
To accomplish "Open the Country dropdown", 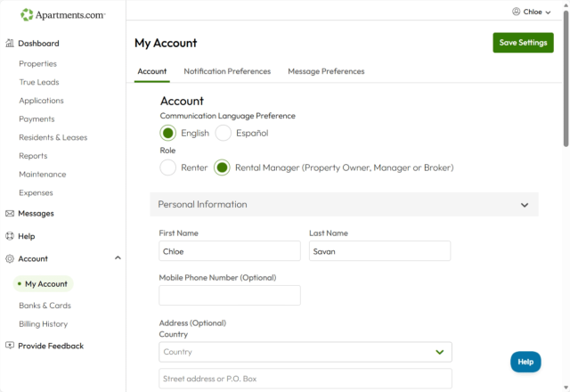I will (305, 352).
